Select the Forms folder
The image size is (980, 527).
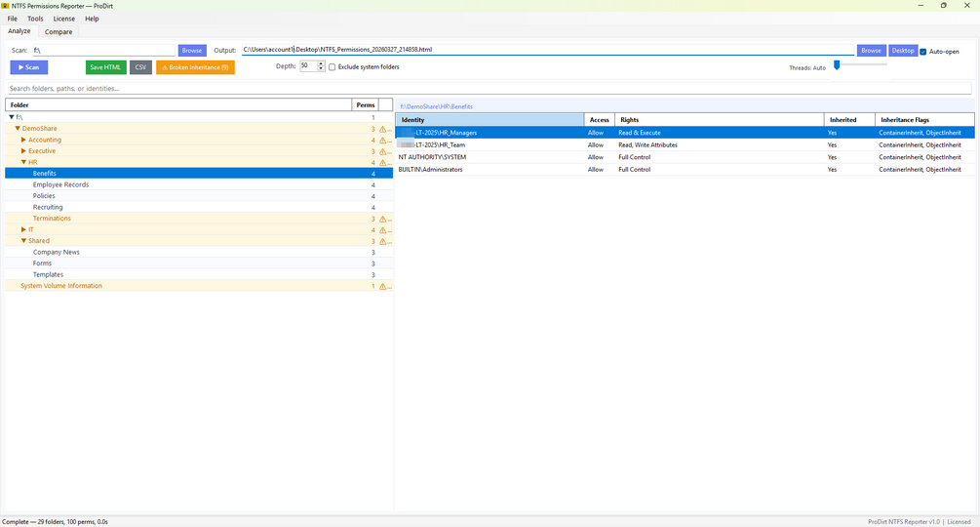199,263
